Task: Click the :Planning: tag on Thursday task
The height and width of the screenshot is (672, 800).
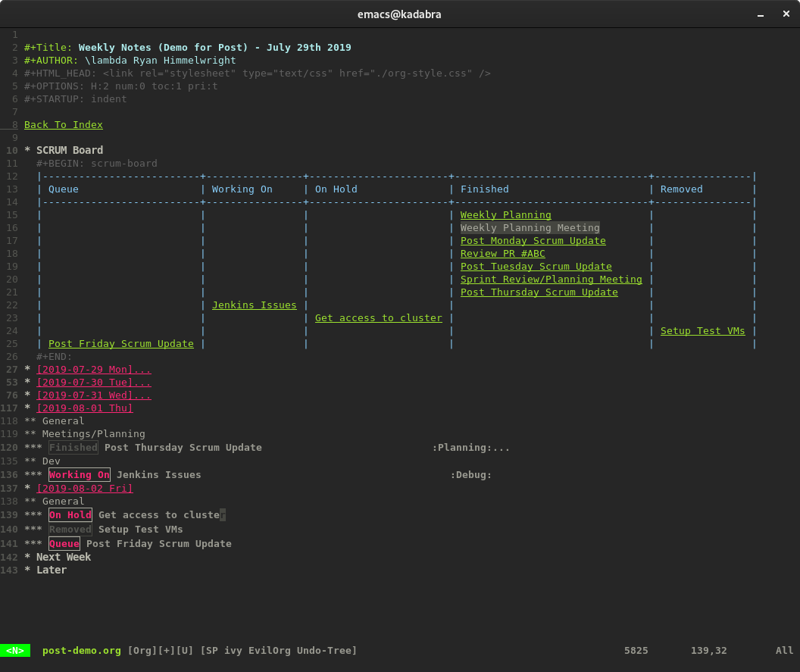Action: point(461,448)
